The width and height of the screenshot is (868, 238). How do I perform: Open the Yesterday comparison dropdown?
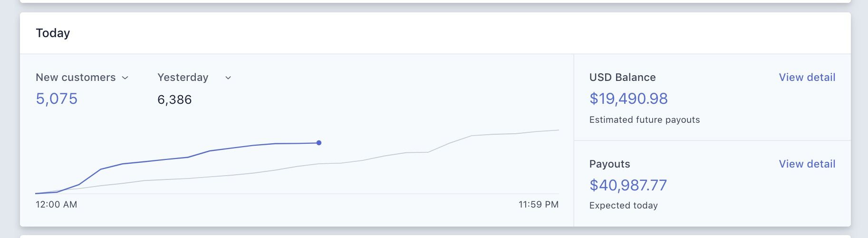click(183, 77)
